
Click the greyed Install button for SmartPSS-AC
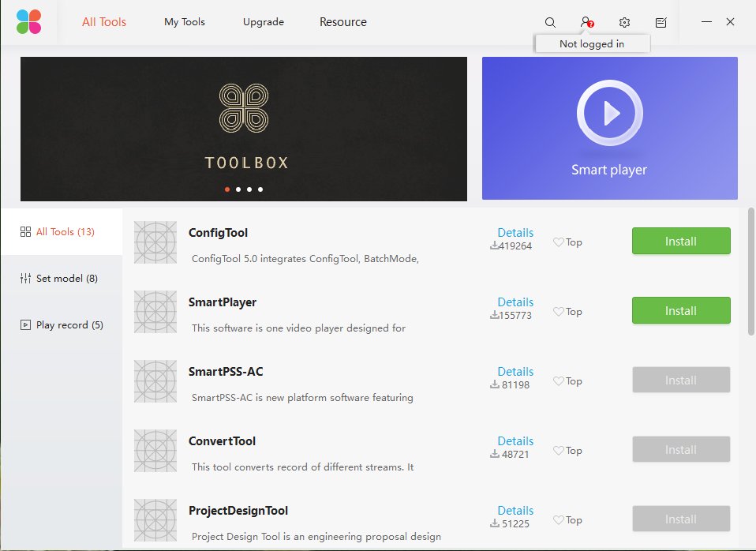tap(681, 380)
